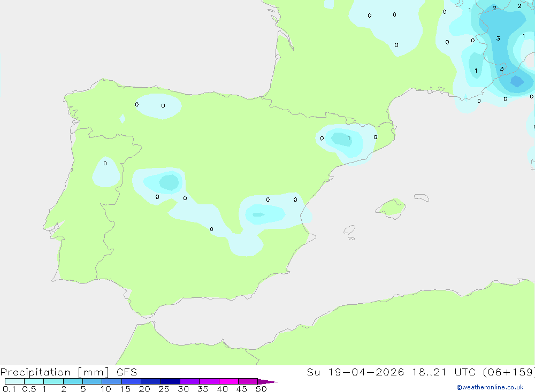Viewport: 535px width, 392px height.
Task: Click the Mallorca island on the map
Action: [391, 208]
